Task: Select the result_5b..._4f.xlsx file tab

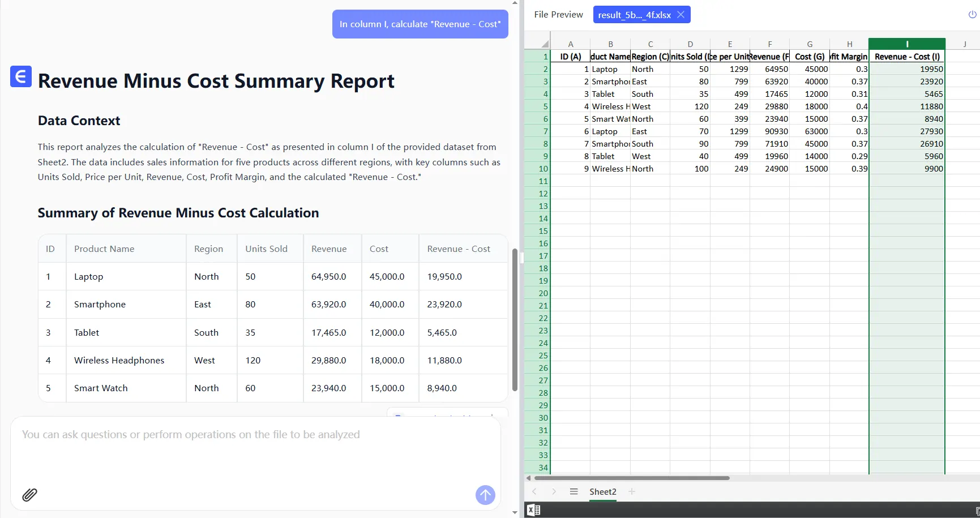Action: 634,15
